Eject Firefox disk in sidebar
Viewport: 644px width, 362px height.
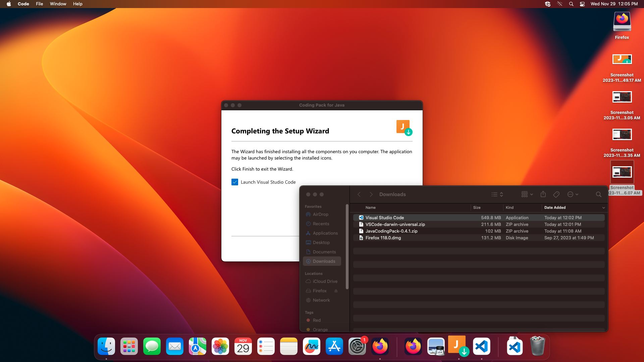click(336, 291)
